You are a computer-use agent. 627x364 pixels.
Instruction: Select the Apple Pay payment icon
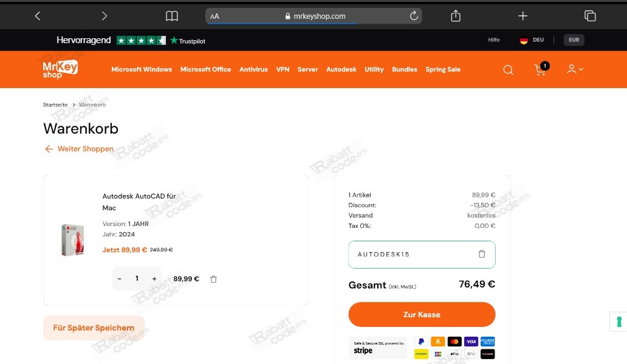pyautogui.click(x=454, y=354)
